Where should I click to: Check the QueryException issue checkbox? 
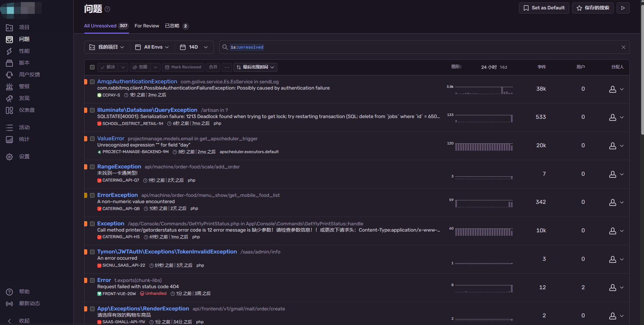pyautogui.click(x=92, y=110)
